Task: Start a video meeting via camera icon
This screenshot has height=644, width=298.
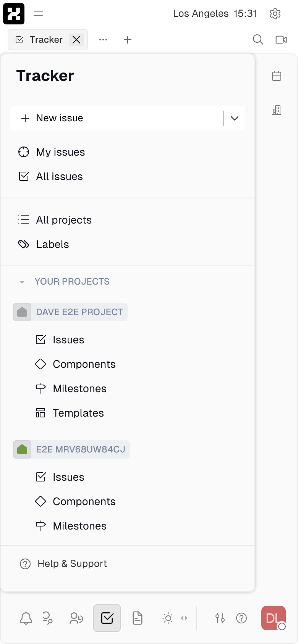Action: [x=281, y=40]
